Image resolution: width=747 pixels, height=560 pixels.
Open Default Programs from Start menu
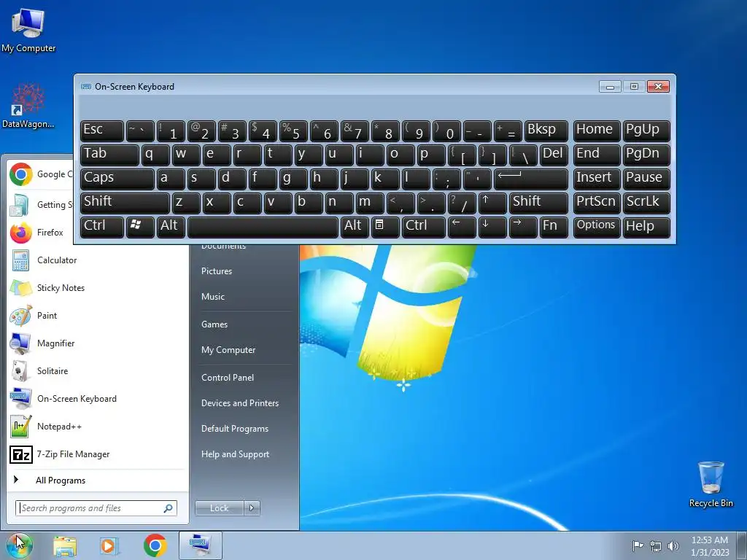235,429
